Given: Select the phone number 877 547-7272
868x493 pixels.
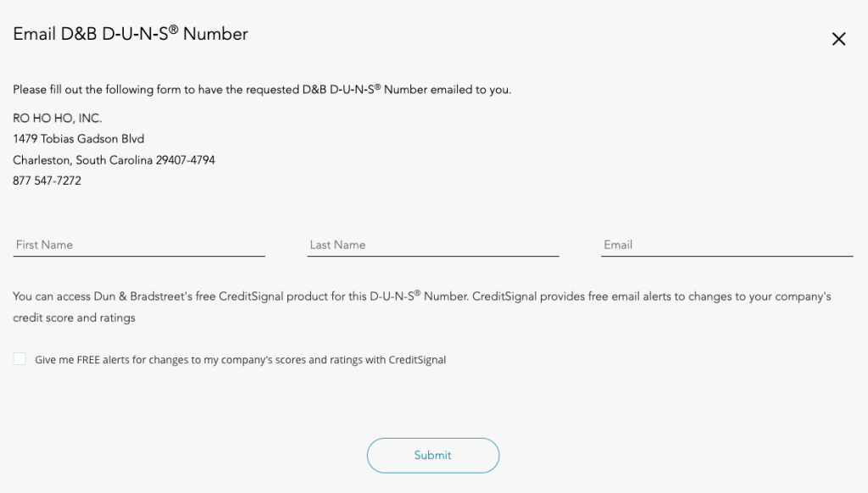Looking at the screenshot, I should coord(45,180).
